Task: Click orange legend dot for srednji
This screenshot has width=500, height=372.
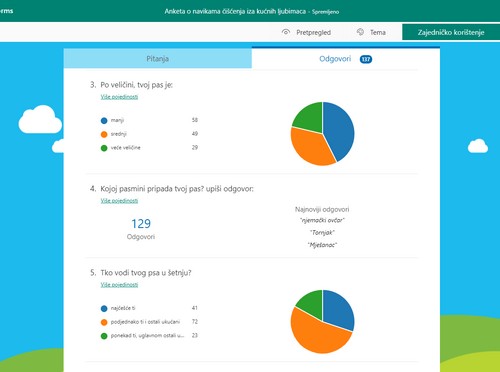Action: (x=104, y=134)
